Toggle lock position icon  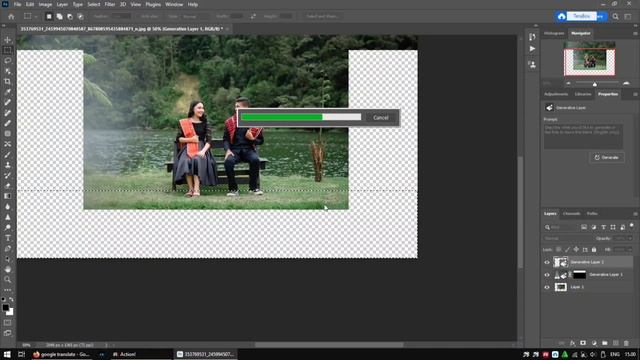[576, 249]
